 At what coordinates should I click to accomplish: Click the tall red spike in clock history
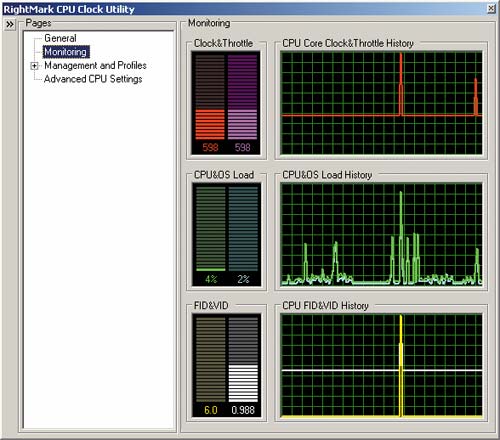401,84
